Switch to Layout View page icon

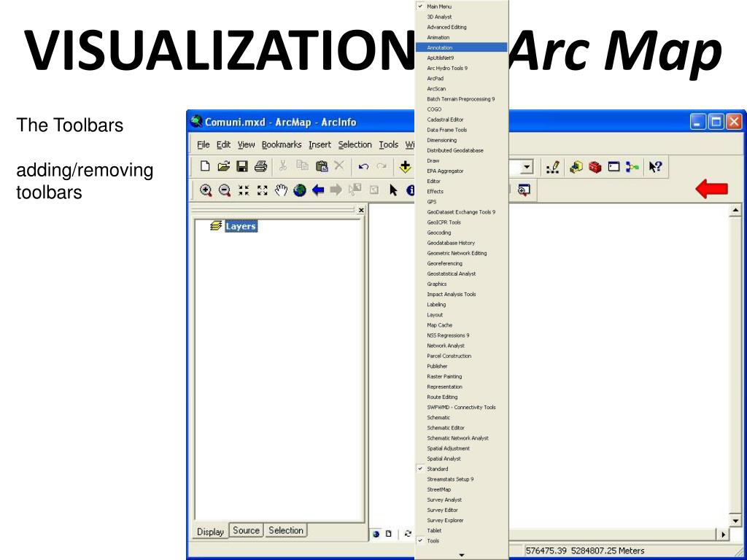point(388,534)
